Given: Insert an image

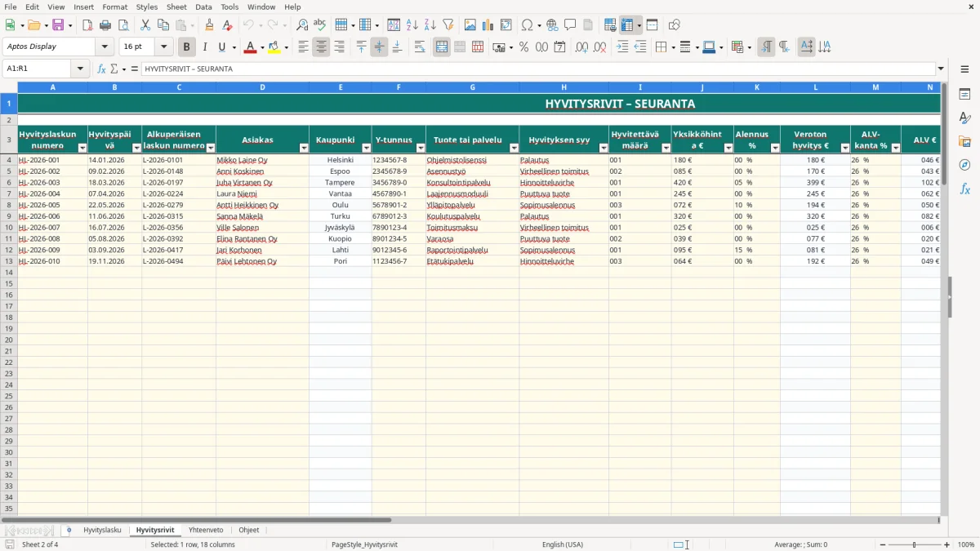Looking at the screenshot, I should [x=470, y=25].
